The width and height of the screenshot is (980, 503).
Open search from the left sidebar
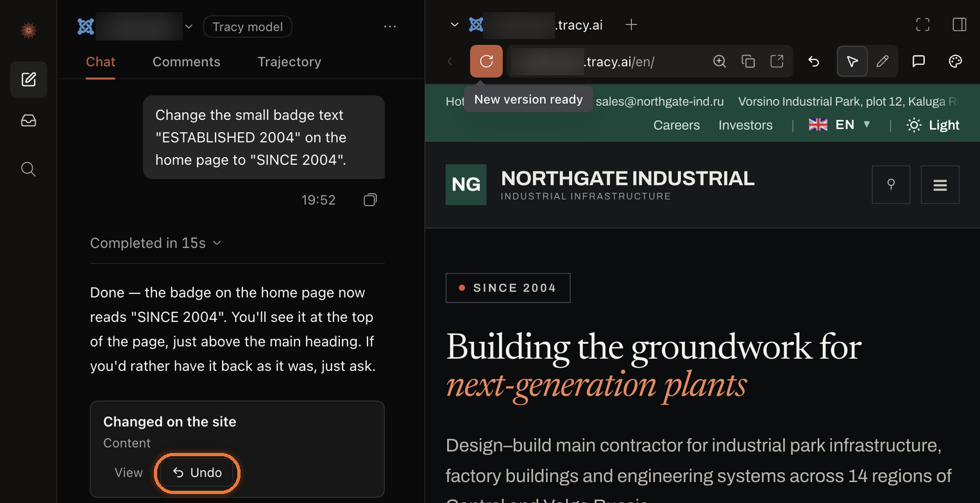click(x=28, y=169)
